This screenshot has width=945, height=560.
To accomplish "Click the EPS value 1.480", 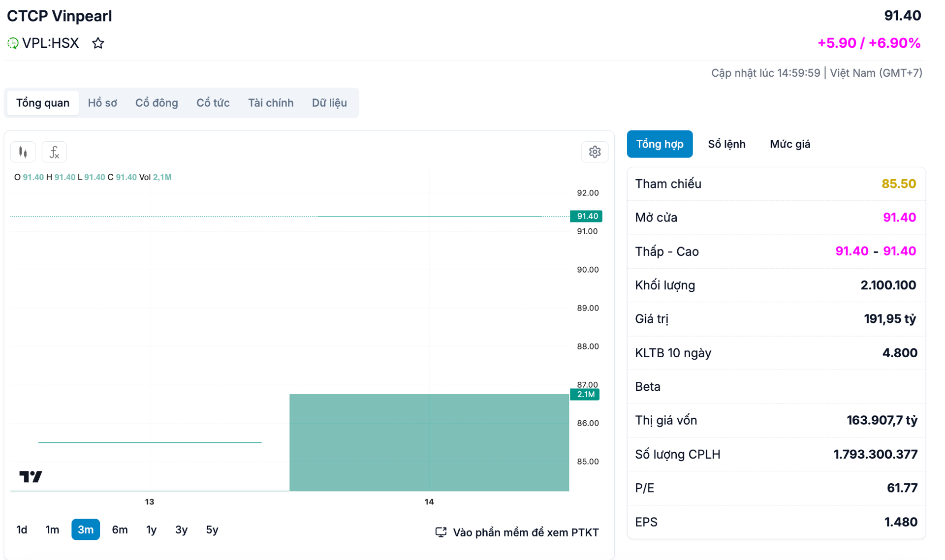I will (x=901, y=522).
